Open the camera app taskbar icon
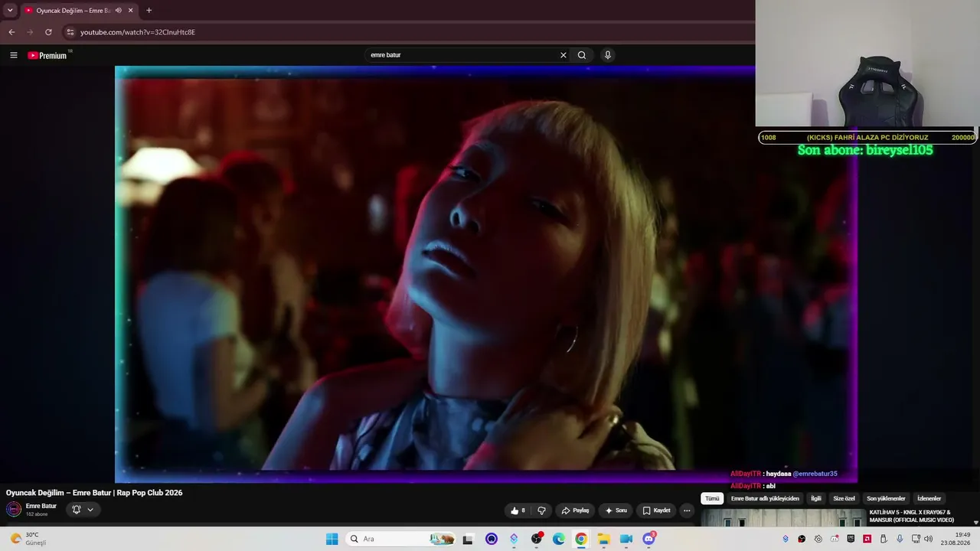 coord(626,539)
